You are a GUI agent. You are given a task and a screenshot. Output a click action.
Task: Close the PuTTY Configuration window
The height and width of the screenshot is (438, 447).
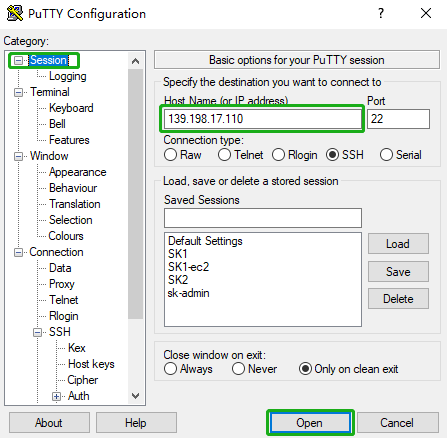tap(426, 13)
